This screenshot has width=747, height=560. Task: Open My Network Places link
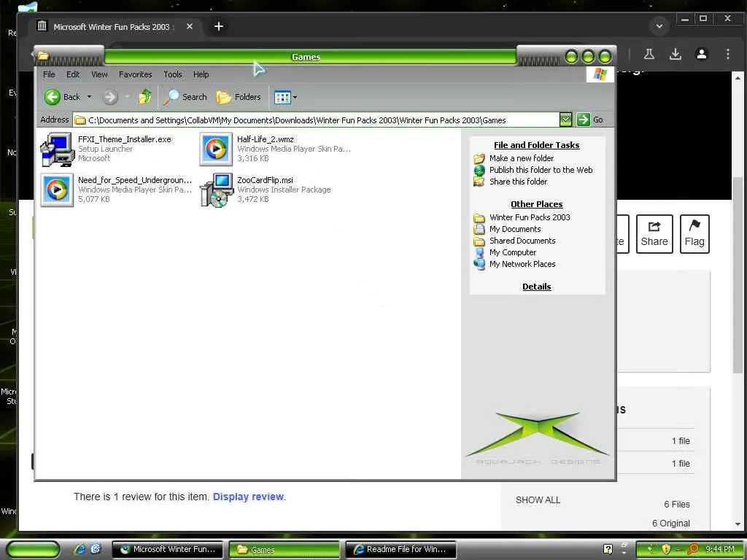pos(522,264)
